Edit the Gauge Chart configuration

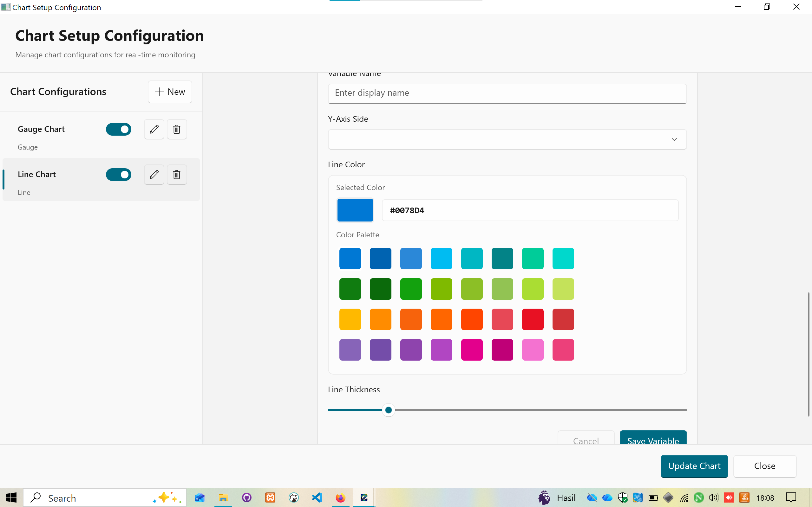coord(154,129)
